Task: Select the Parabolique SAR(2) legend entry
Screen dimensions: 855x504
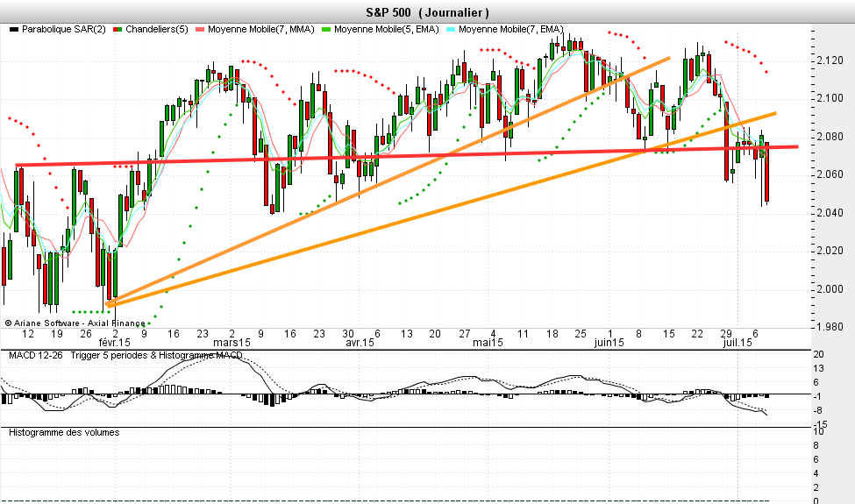Action: (58, 30)
